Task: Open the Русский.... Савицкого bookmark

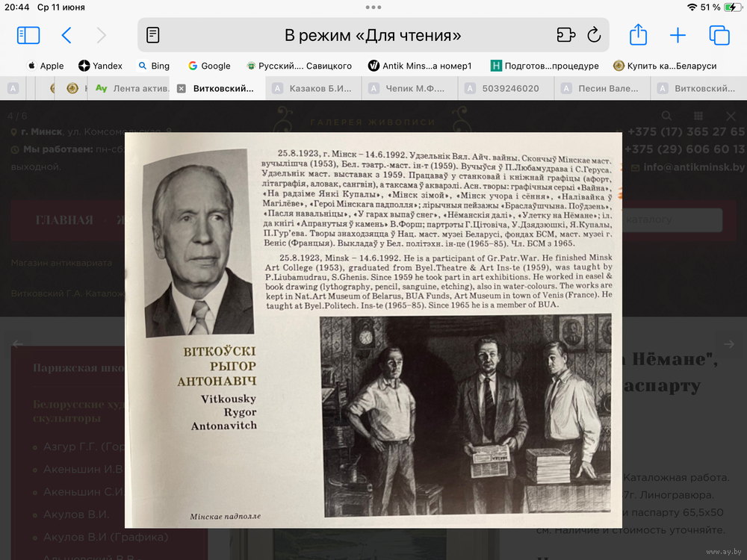Action: point(299,66)
